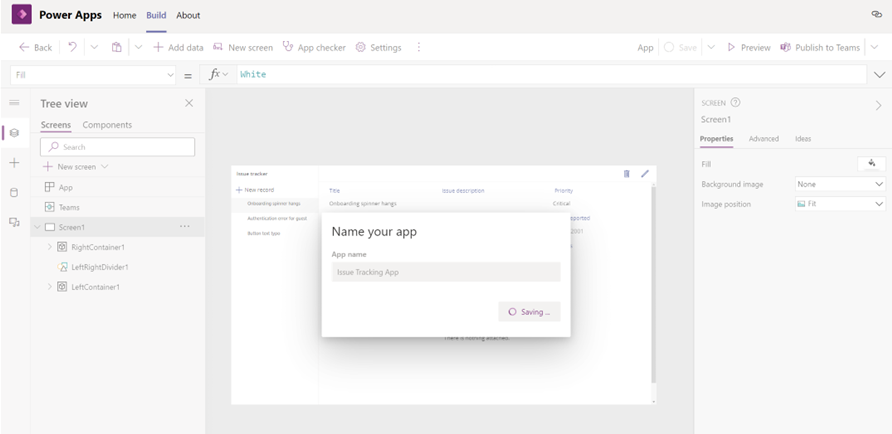Click the App label in the toolbar
Viewport: 892px width, 434px height.
tap(645, 48)
